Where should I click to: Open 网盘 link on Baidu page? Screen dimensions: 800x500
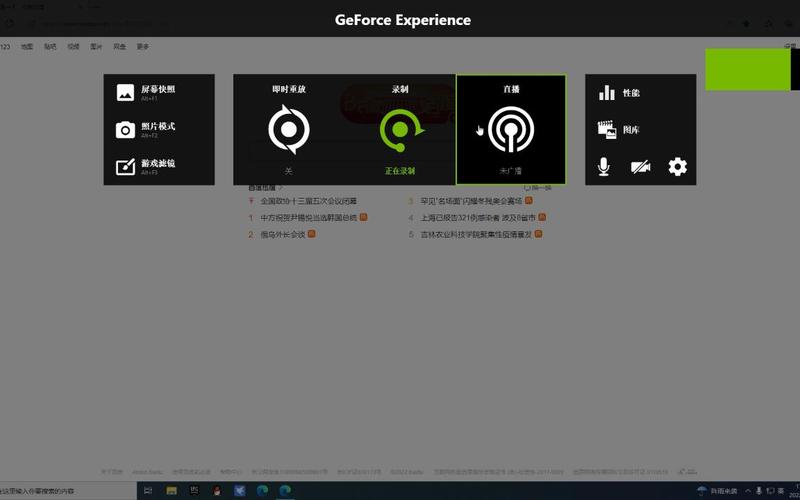pos(119,46)
